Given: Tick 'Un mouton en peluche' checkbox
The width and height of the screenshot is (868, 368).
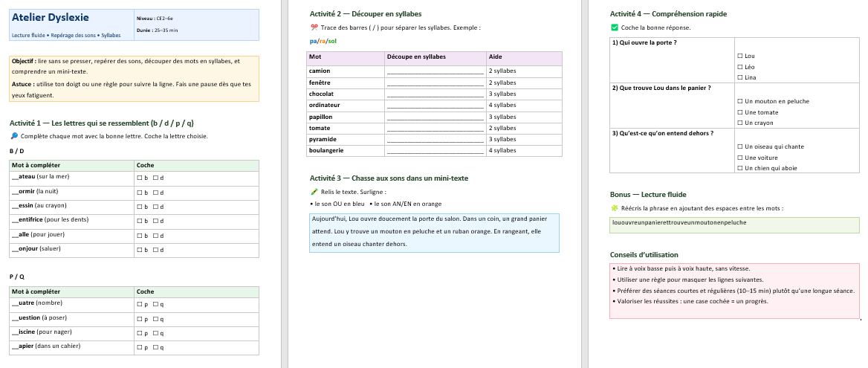Looking at the screenshot, I should pyautogui.click(x=739, y=101).
